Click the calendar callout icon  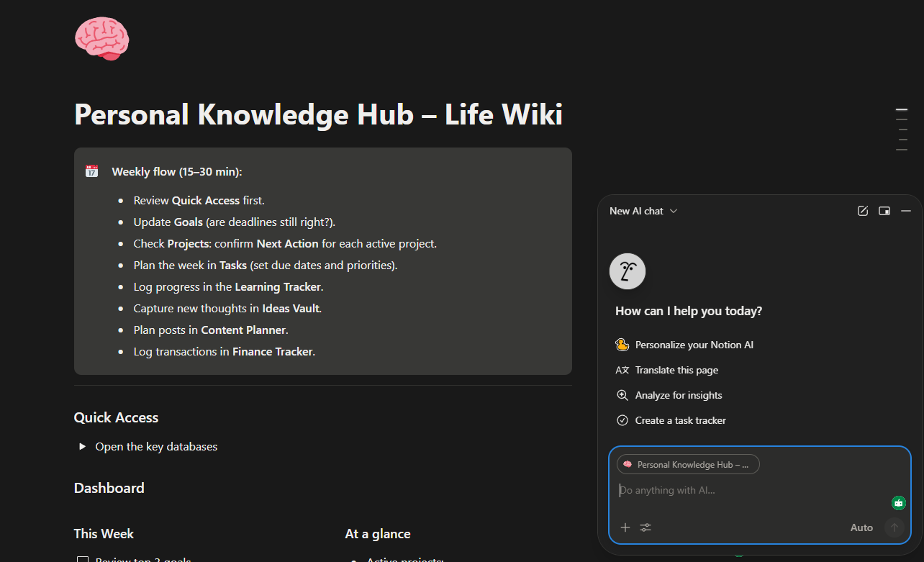(92, 171)
